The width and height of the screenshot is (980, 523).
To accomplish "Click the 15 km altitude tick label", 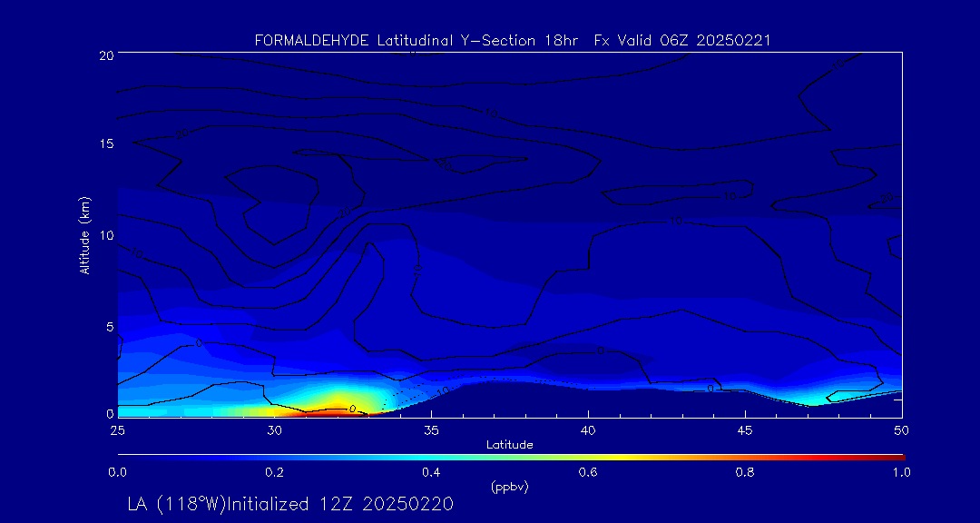I will [105, 144].
